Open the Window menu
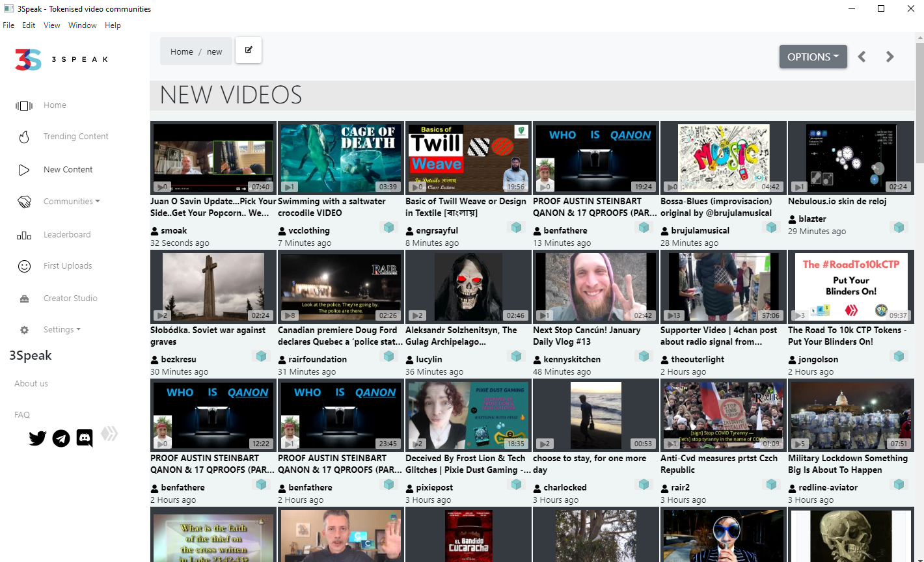924x562 pixels. point(83,25)
